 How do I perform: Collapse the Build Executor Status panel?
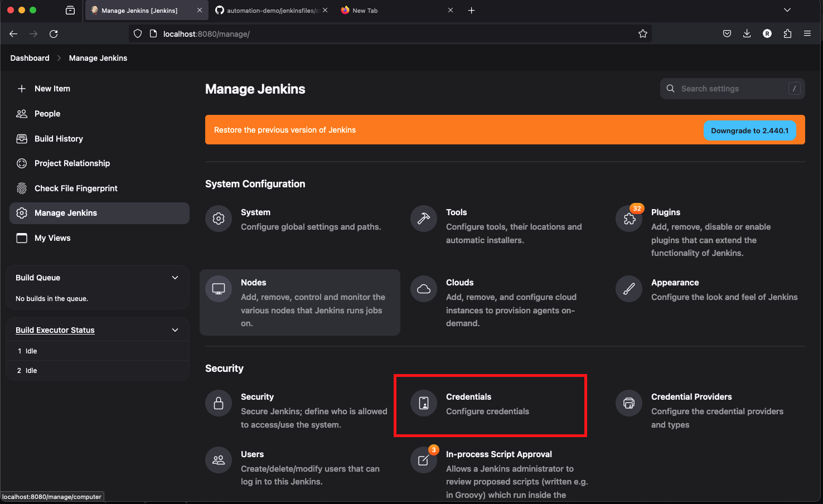(175, 330)
